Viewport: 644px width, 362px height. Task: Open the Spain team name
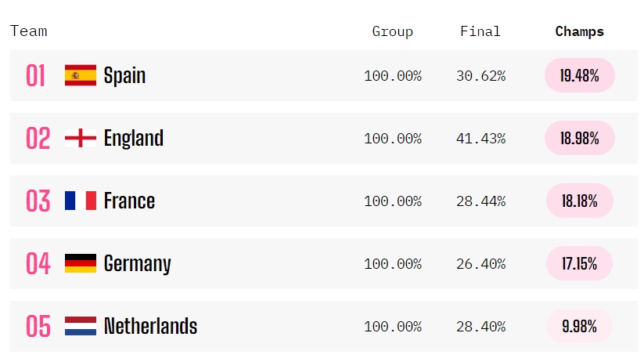click(x=124, y=75)
